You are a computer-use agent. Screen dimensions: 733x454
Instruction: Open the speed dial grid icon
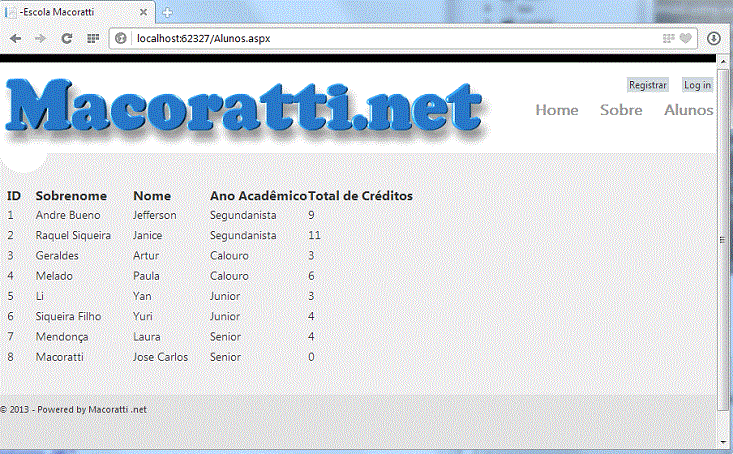coord(93,38)
